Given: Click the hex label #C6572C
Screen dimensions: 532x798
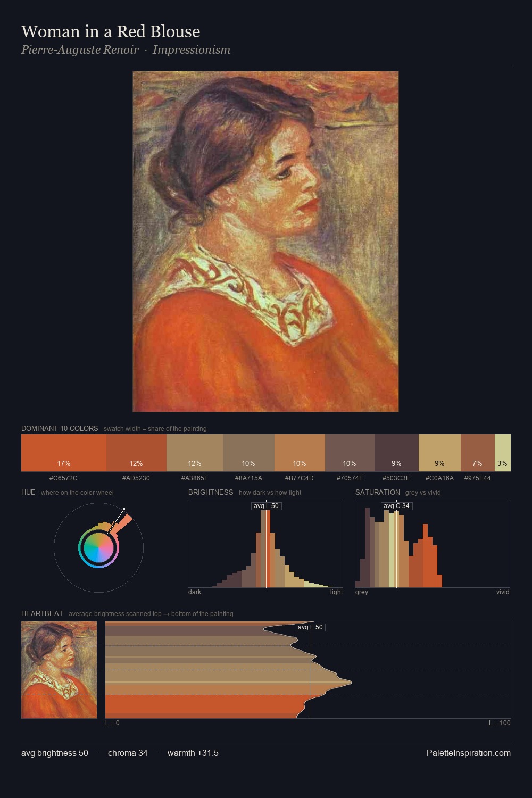Looking at the screenshot, I should tap(63, 478).
